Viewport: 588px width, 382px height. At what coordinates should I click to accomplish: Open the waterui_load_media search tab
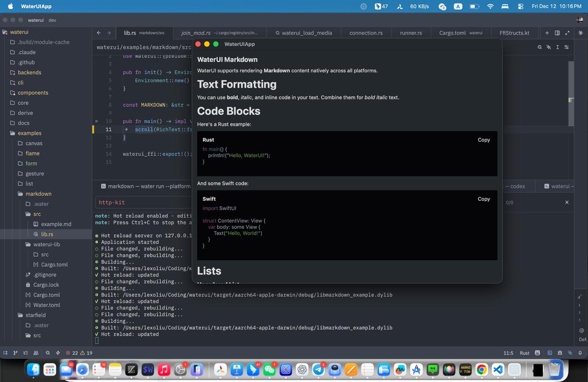[303, 33]
